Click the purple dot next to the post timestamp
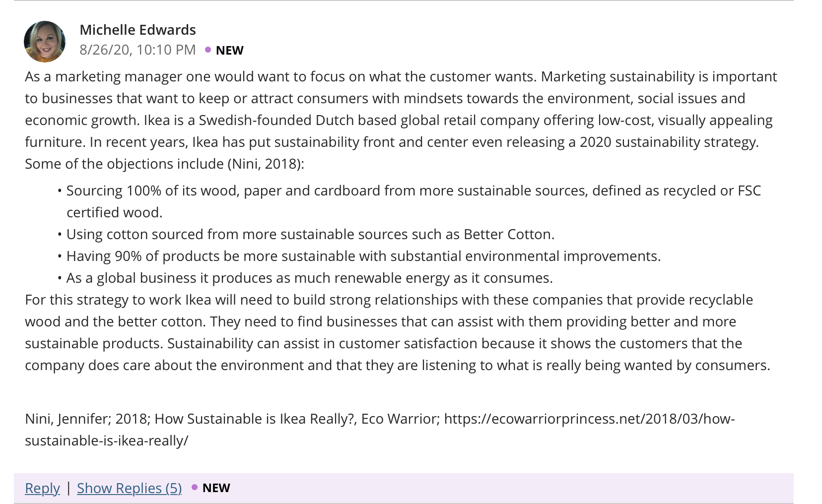Viewport: 822px width, 504px height. (x=208, y=50)
